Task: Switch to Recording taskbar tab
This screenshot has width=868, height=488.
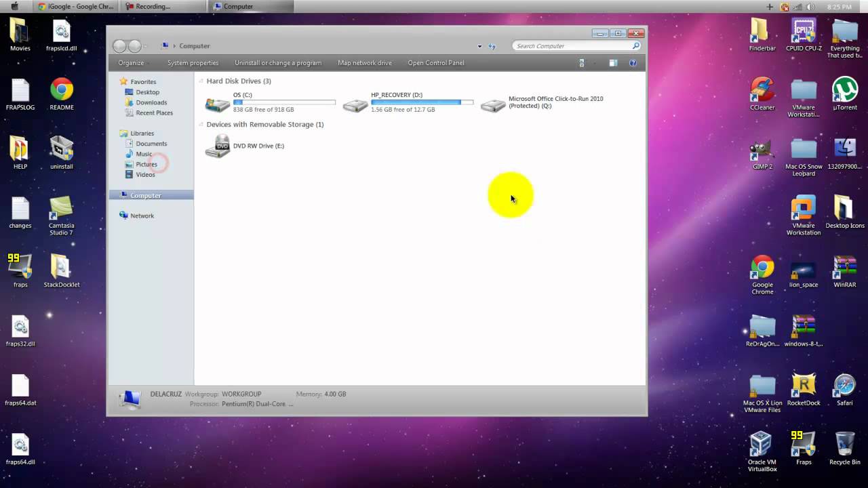Action: 163,6
